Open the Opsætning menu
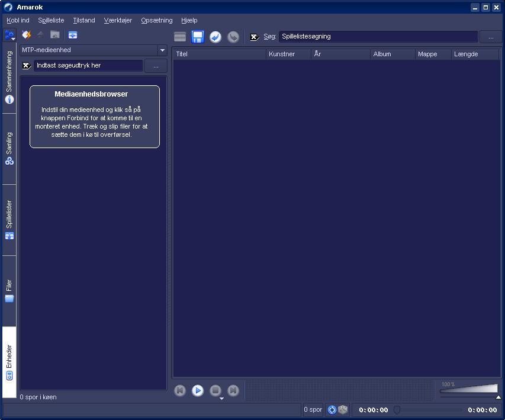505x420 pixels. (x=157, y=20)
